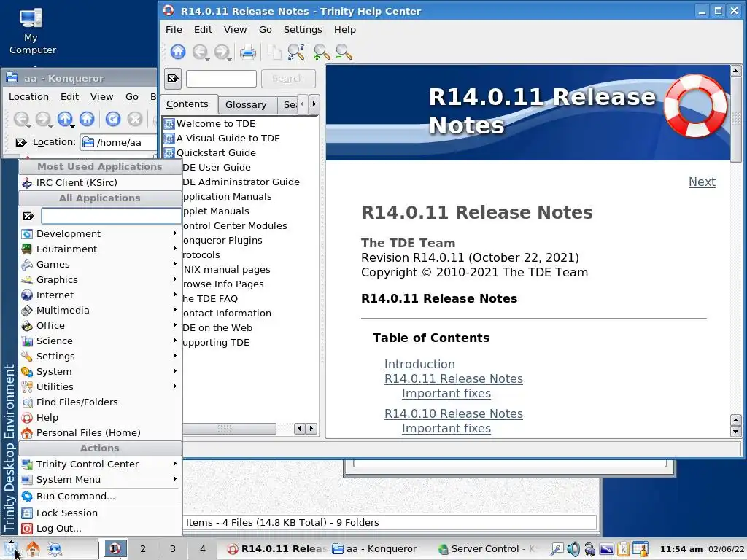
Task: Click the Back button in Konqueror toolbar
Action: [21, 119]
